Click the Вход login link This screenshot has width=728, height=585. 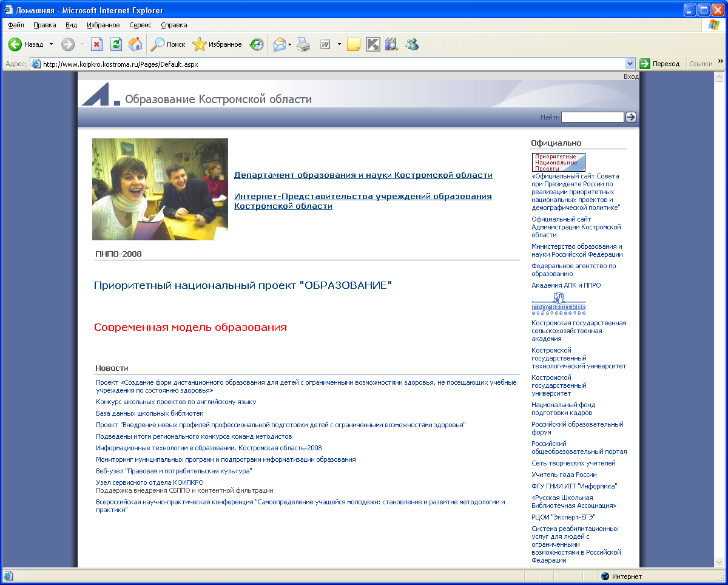(x=631, y=76)
